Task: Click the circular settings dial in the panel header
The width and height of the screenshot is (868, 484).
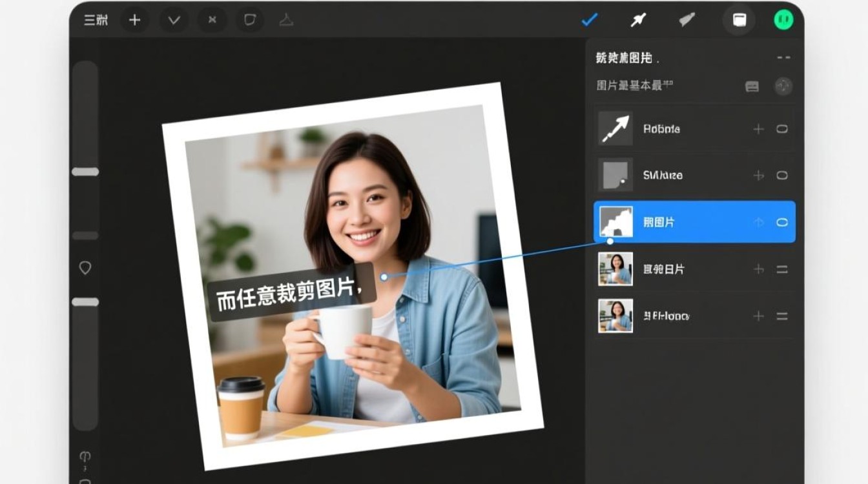Action: 783,86
